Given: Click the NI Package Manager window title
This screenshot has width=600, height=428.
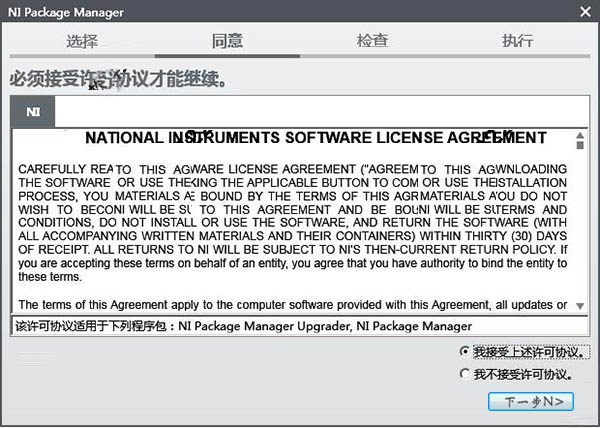Looking at the screenshot, I should pos(66,12).
